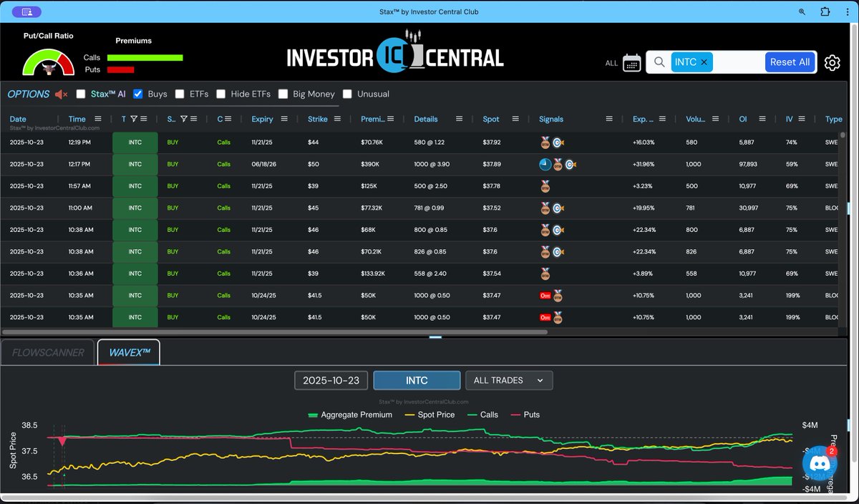This screenshot has width=859, height=504.
Task: Click the red marker on the chart
Action: 62,441
